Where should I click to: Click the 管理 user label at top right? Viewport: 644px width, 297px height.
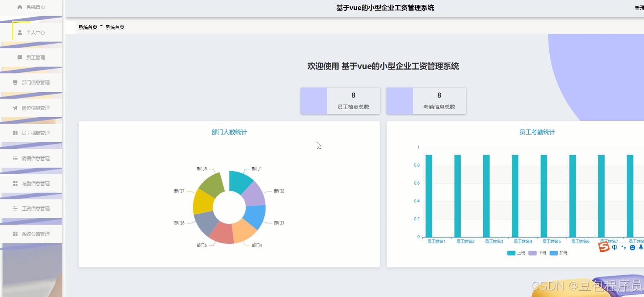tap(639, 8)
